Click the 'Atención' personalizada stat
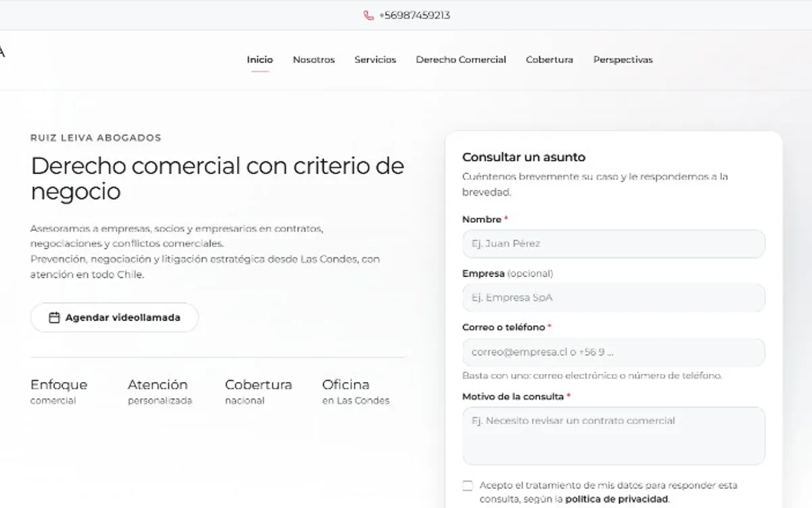 click(160, 391)
